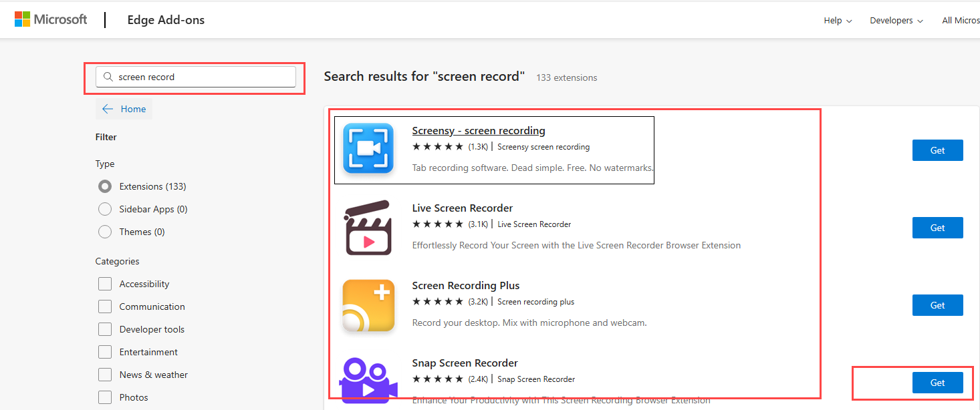980x410 pixels.
Task: Select the Sidebar Apps (0) radio button
Action: [x=105, y=209]
